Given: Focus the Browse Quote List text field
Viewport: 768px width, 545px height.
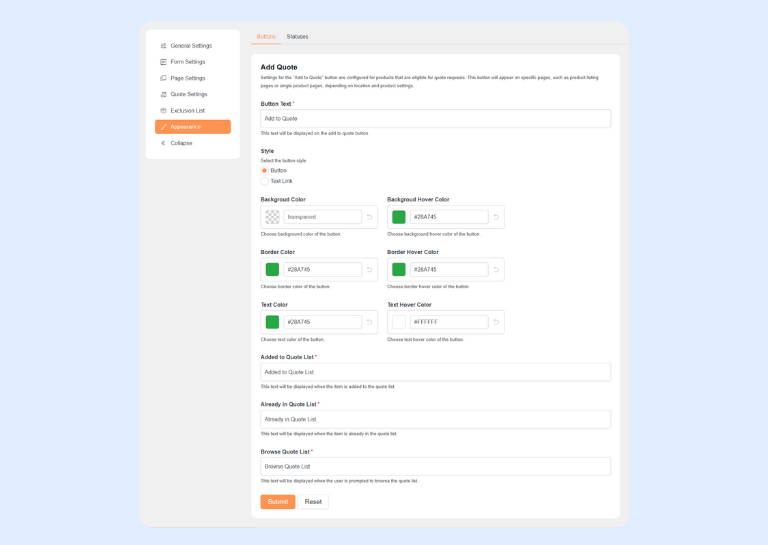Looking at the screenshot, I should (435, 467).
